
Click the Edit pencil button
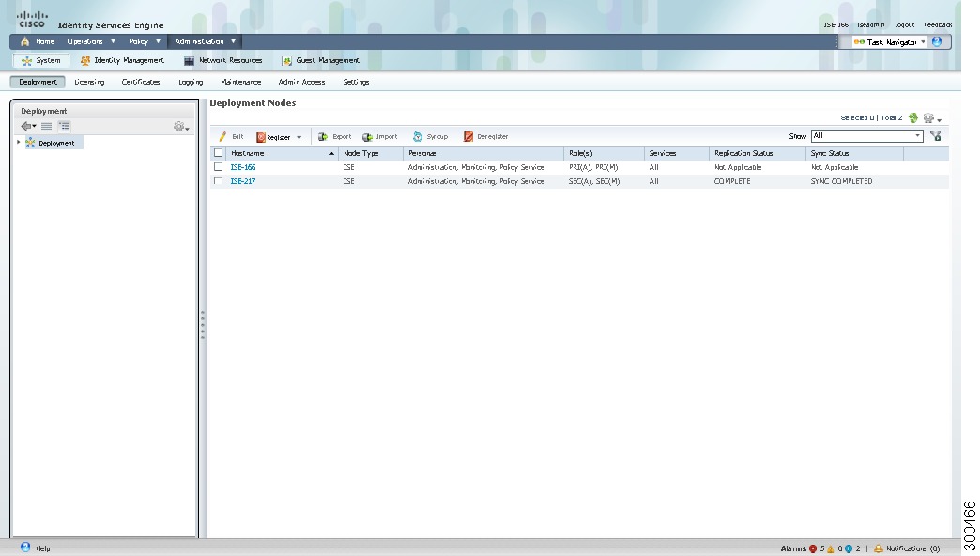(231, 136)
